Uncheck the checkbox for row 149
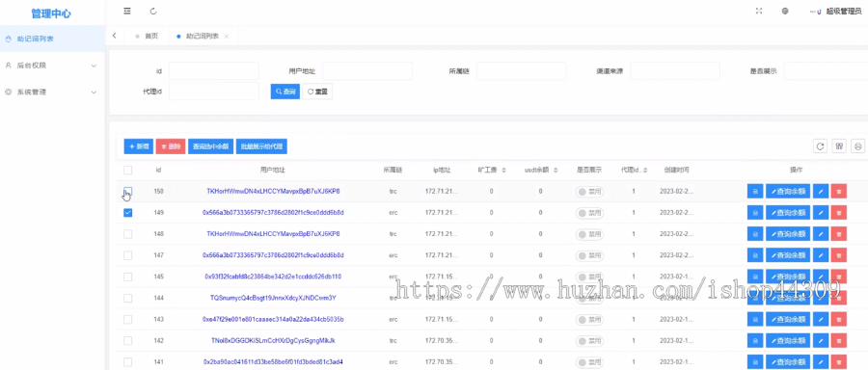Screen dimensions: 868x370 (128, 212)
